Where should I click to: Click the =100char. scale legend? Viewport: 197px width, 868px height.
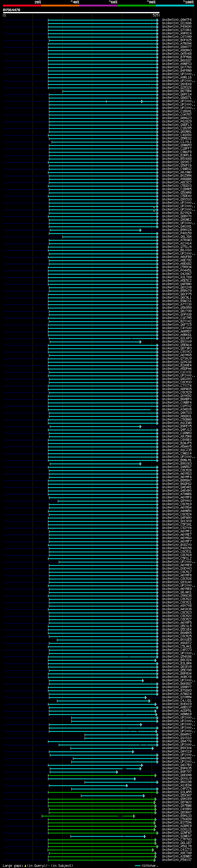(146, 865)
